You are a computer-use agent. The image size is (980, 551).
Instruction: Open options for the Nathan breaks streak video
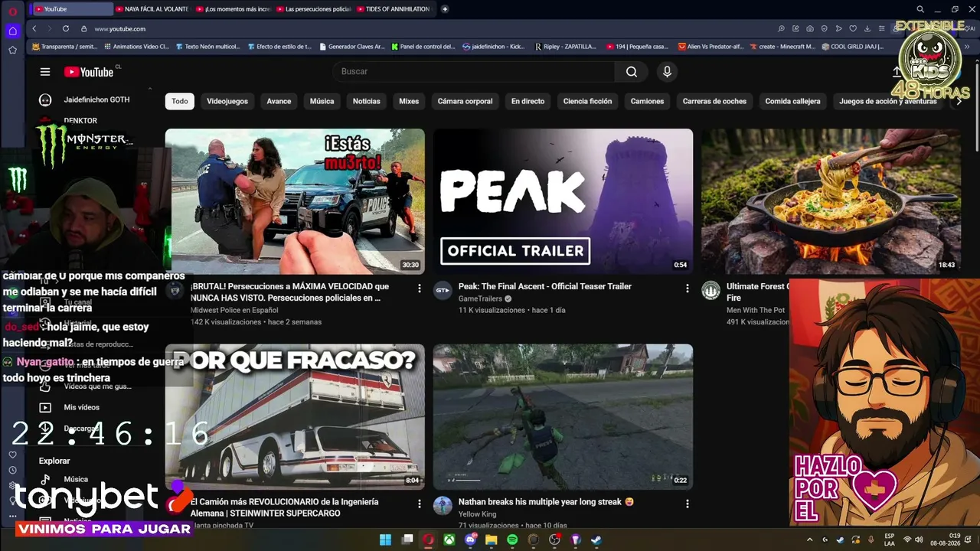[x=687, y=504]
